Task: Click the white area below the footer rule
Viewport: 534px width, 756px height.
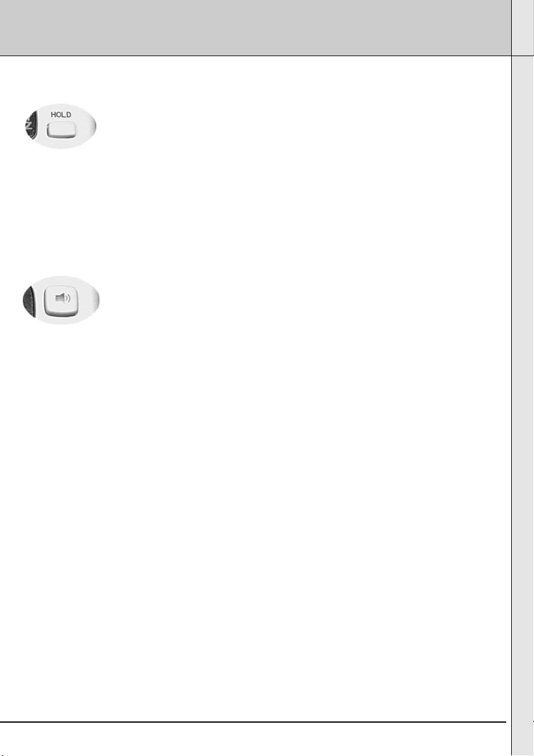Action: (253, 739)
